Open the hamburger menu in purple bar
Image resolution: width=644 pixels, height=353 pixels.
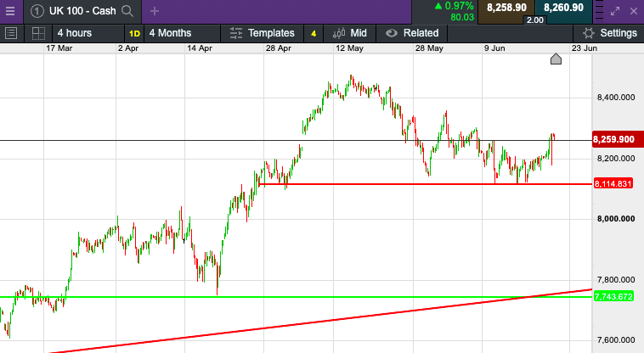coord(9,11)
